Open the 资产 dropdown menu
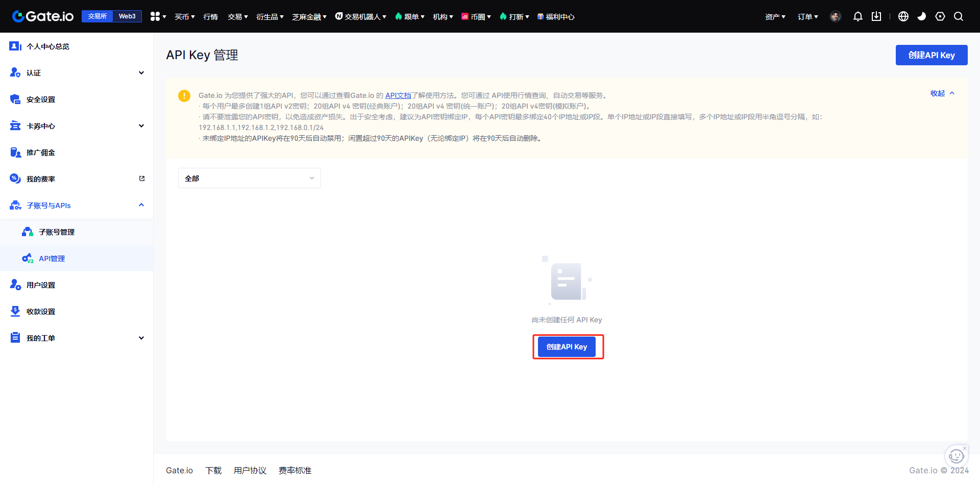 (775, 17)
